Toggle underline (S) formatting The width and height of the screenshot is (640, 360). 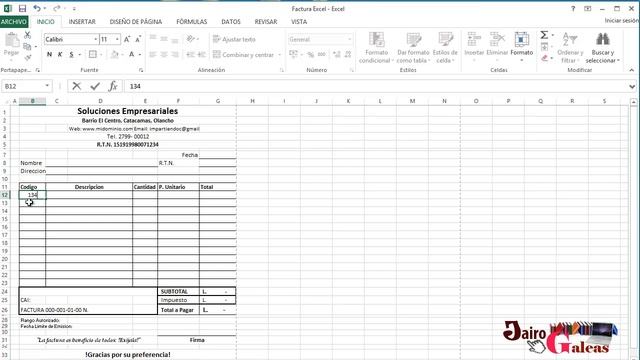[71, 54]
